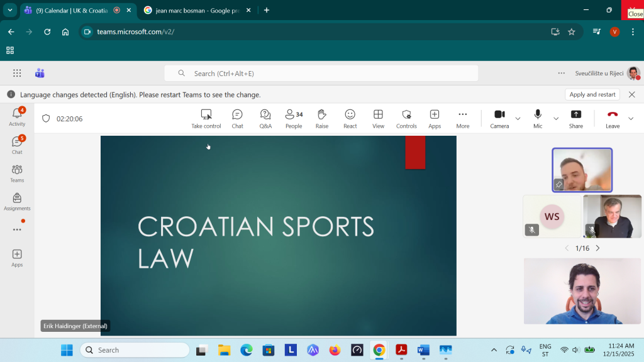
Task: Expand the Leave options dropdown arrow
Action: coord(631,119)
